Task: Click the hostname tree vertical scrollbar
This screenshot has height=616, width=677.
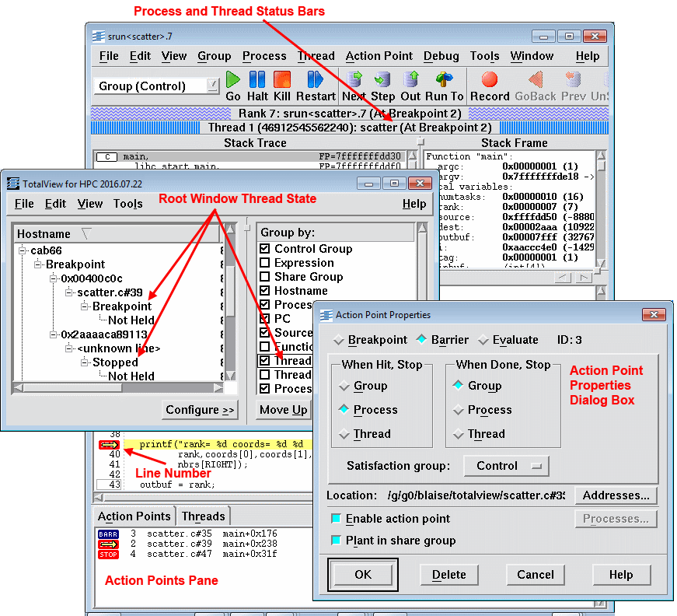Action: click(231, 302)
